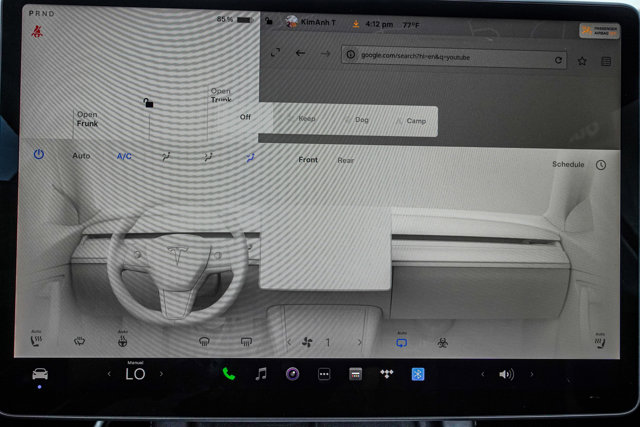Open Bluetooth settings from dock

pos(418,374)
